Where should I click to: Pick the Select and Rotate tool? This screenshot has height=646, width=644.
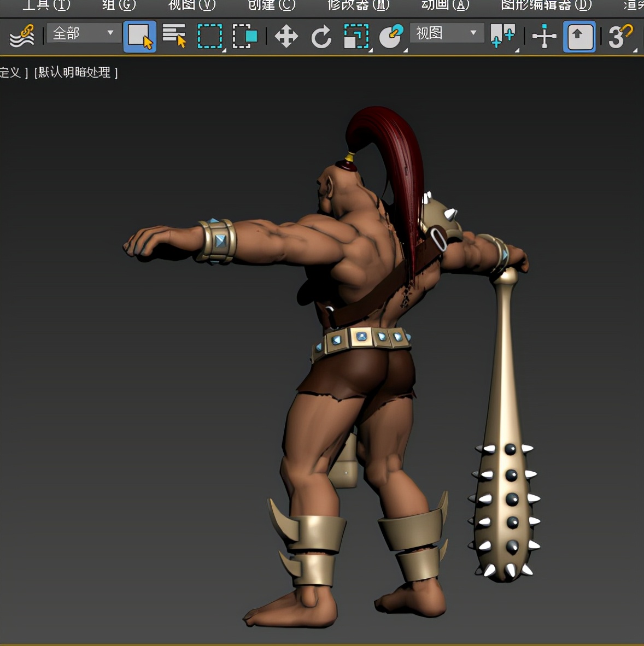[321, 37]
